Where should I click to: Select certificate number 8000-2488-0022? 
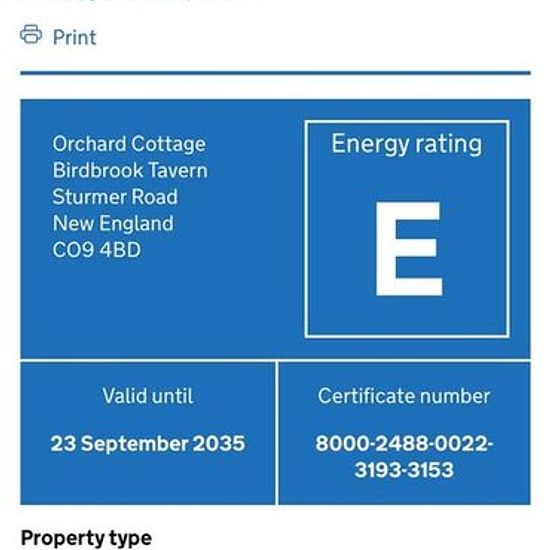404,443
